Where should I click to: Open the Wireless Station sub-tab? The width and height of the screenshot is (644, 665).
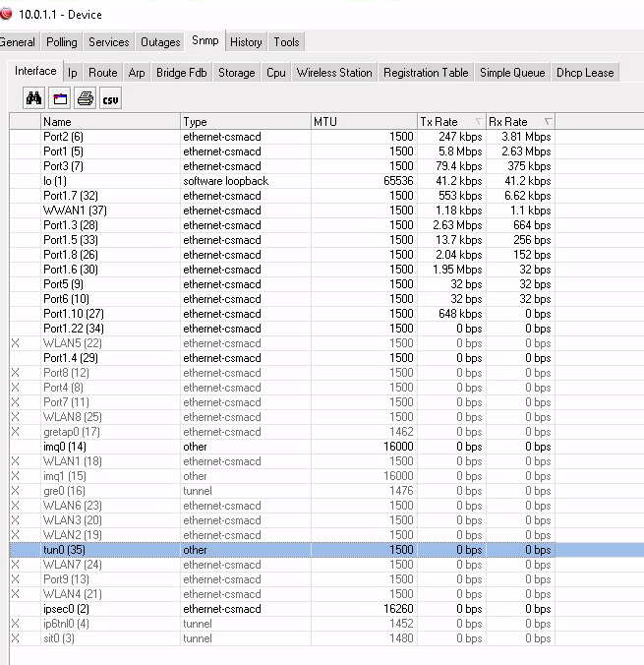coord(334,73)
